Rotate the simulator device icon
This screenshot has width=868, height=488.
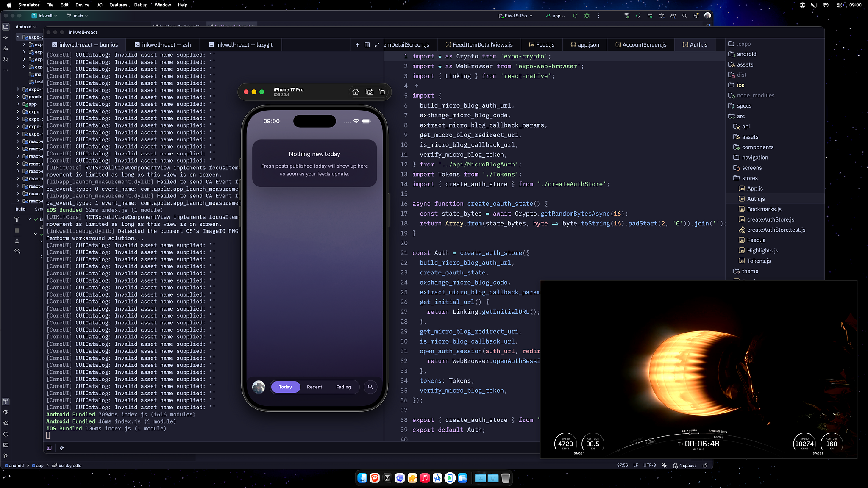382,92
